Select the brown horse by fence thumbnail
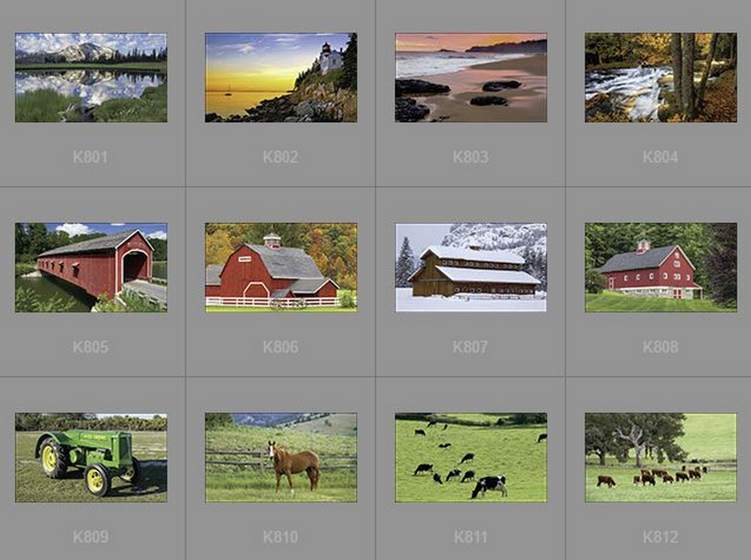 pyautogui.click(x=281, y=457)
